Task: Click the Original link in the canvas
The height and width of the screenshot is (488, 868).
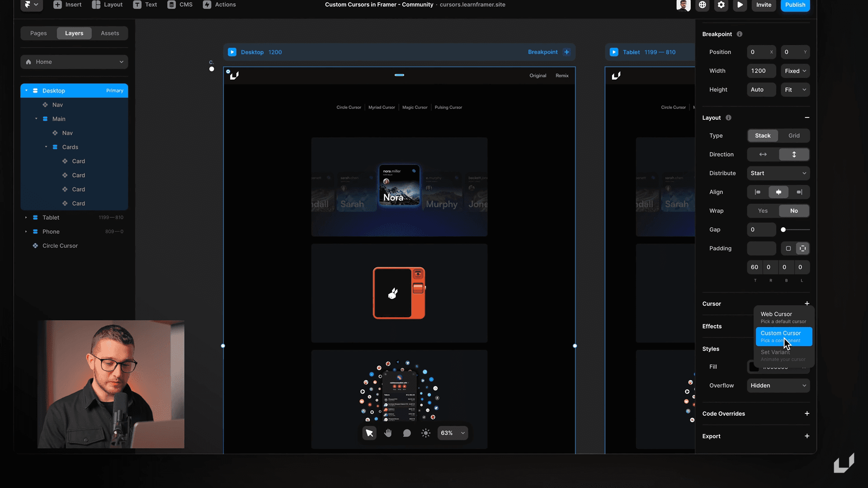Action: [x=538, y=76]
